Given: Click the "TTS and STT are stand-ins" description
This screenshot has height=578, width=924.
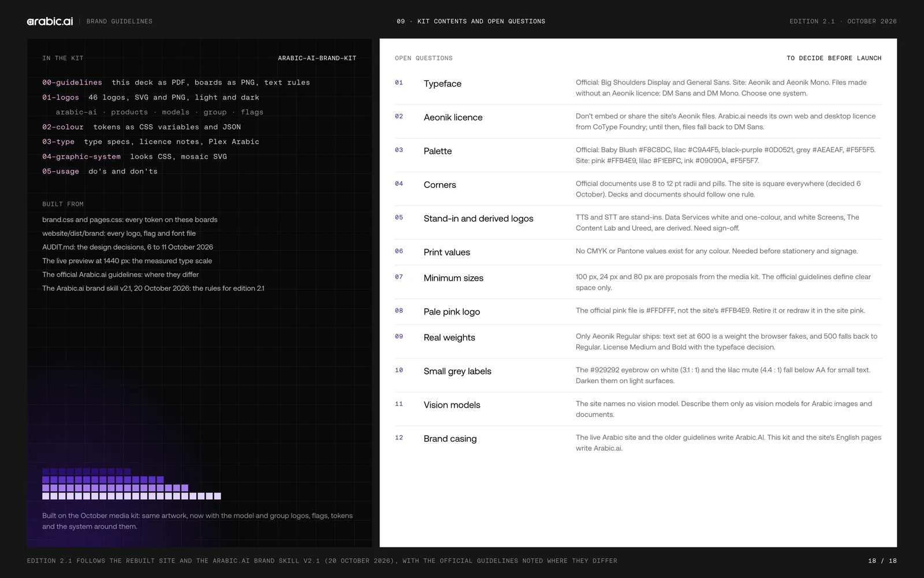Looking at the screenshot, I should pos(717,223).
